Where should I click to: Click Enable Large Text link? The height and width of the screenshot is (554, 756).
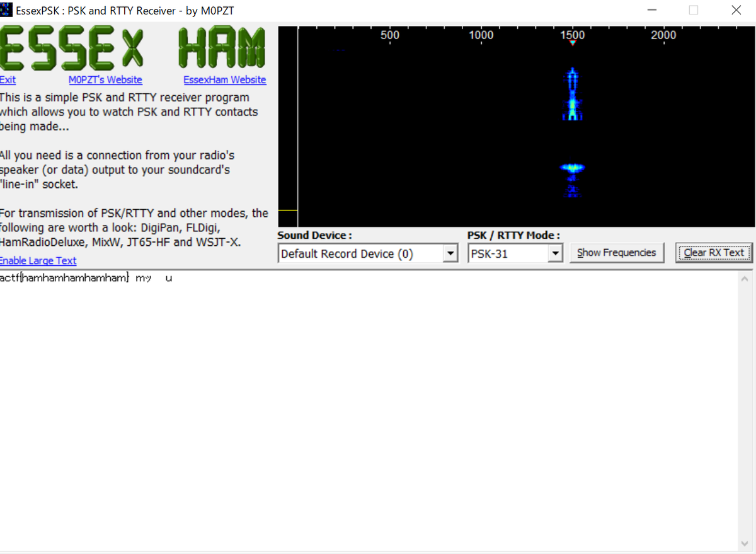click(38, 261)
